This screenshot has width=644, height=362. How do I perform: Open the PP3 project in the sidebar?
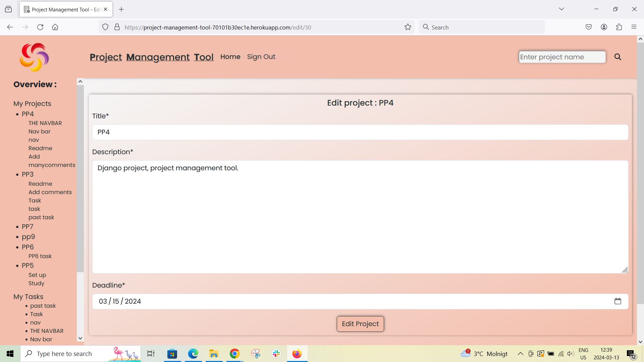[28, 174]
